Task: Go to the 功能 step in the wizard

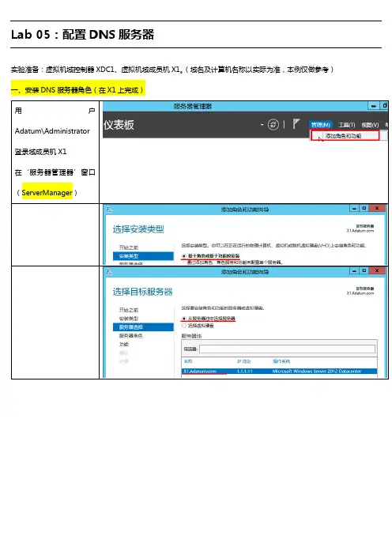Action: pyautogui.click(x=124, y=344)
